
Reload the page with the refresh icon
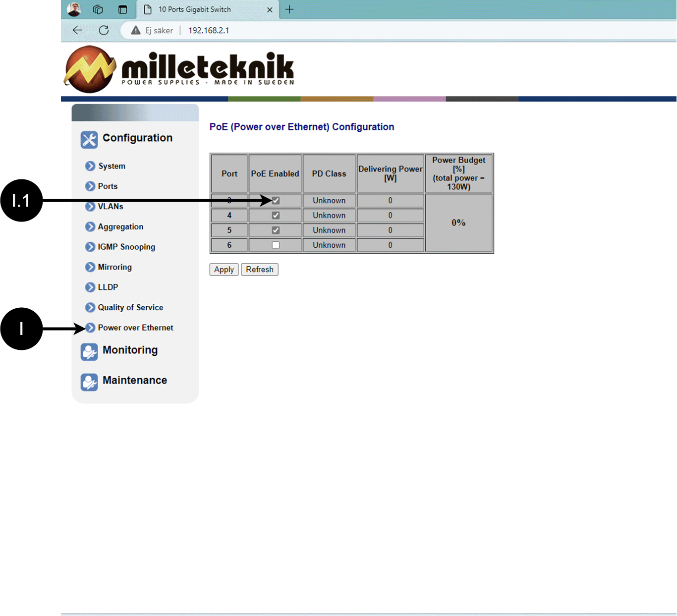(104, 30)
